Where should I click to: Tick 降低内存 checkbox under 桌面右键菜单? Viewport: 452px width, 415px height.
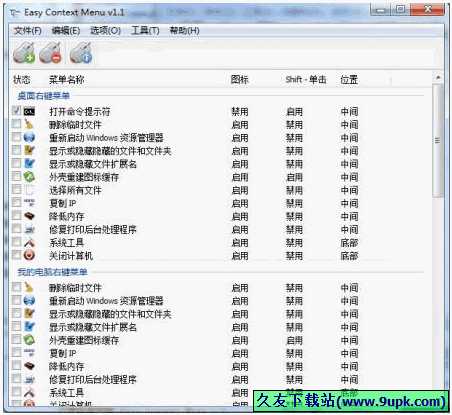[x=16, y=215]
